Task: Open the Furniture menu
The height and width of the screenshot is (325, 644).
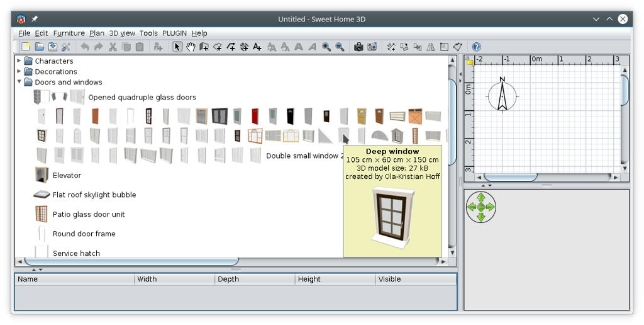Action: click(x=69, y=33)
